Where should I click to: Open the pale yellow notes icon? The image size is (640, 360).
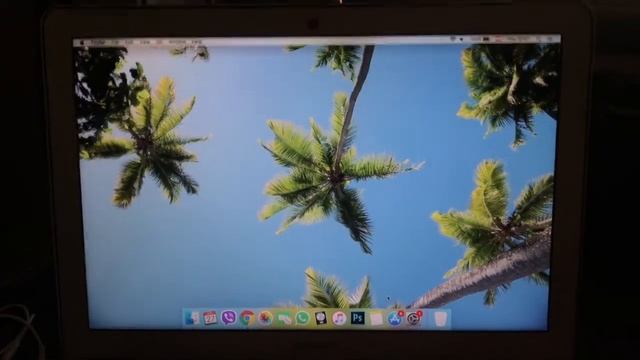(x=376, y=318)
